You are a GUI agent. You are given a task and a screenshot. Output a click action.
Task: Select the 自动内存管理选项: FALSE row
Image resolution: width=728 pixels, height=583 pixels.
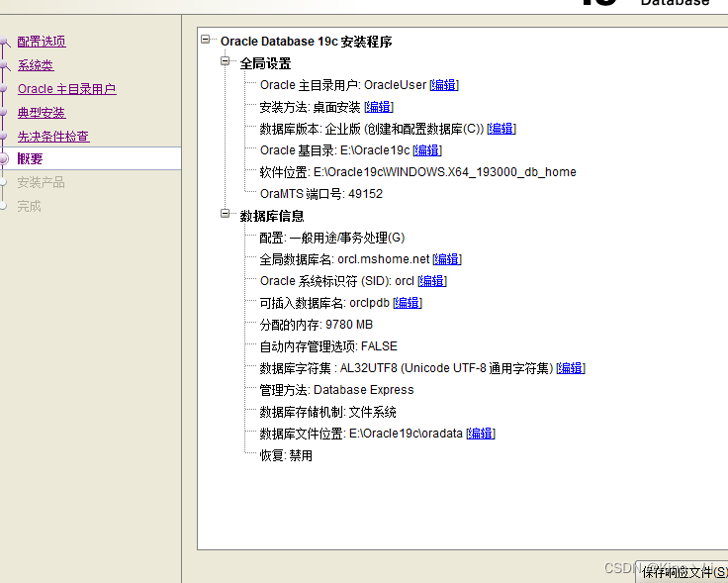(328, 346)
